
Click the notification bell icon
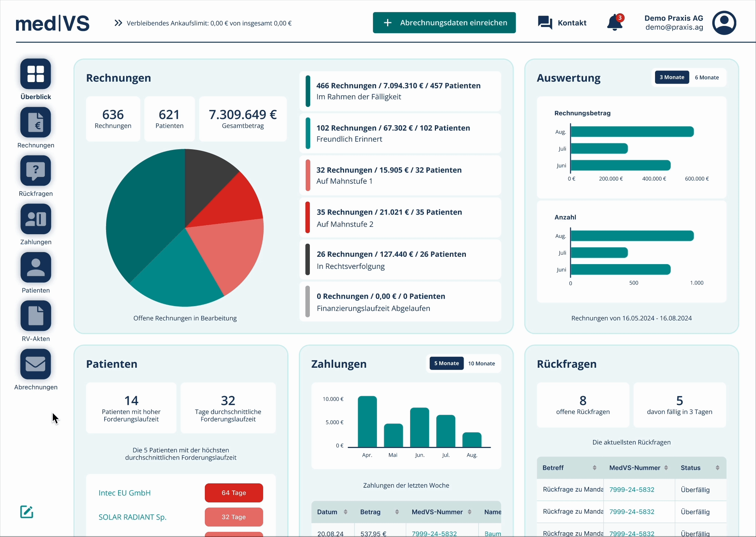point(615,23)
